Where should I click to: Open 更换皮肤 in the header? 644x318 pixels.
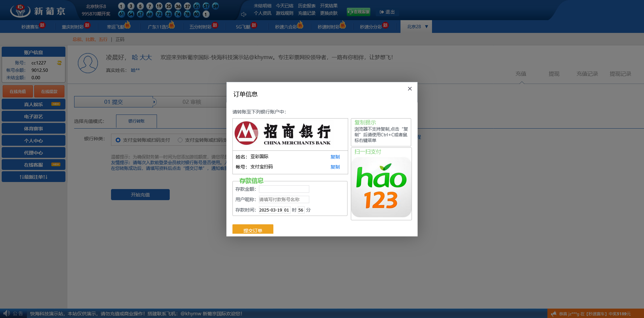pyautogui.click(x=329, y=13)
